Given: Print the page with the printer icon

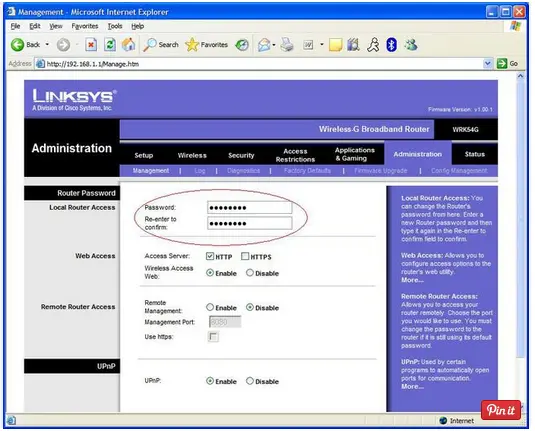Looking at the screenshot, I should coord(287,45).
